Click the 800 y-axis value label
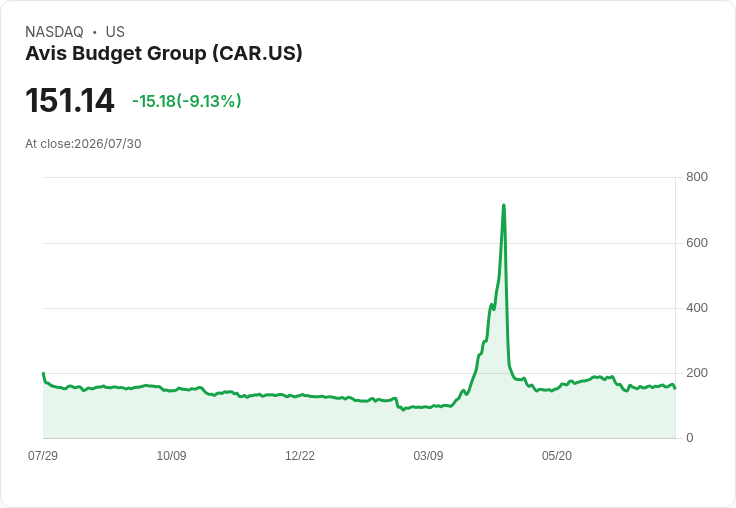Viewport: 736px width, 508px height. coord(697,177)
